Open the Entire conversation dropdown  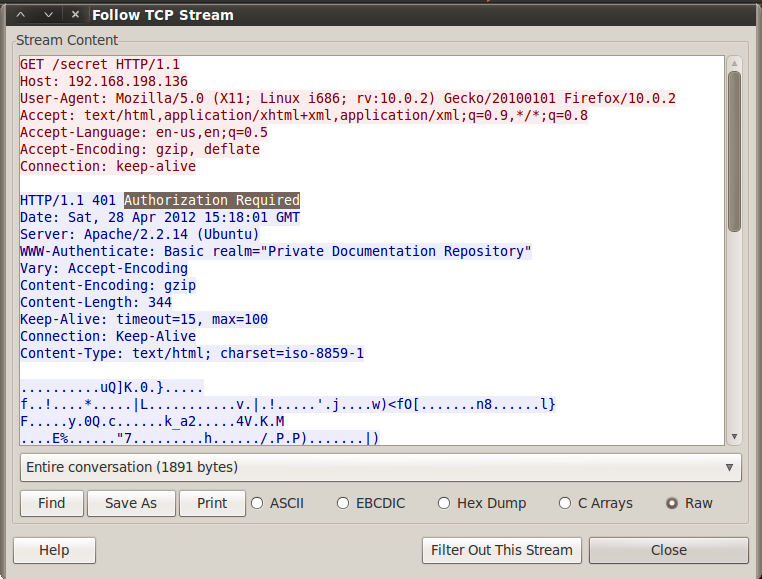click(x=380, y=467)
